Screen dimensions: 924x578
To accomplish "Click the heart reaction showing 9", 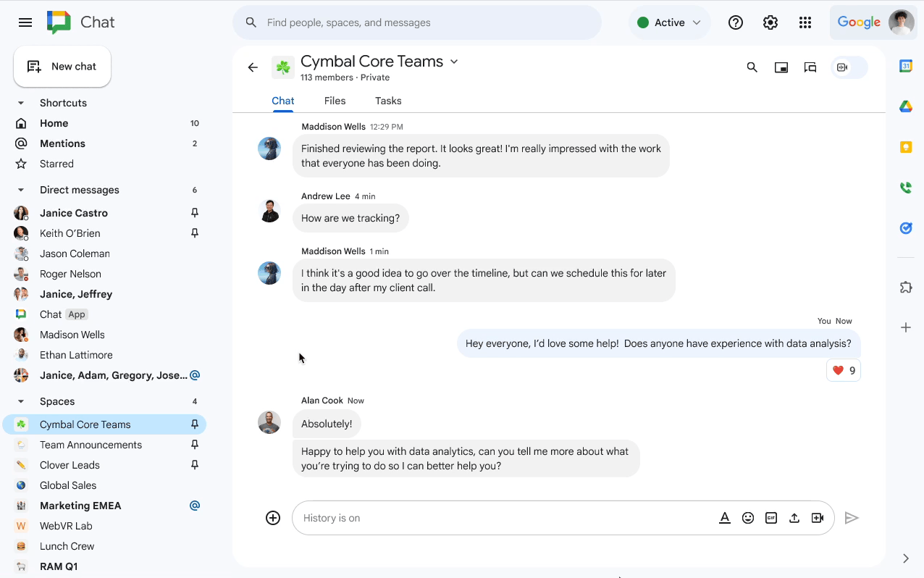I will coord(843,369).
